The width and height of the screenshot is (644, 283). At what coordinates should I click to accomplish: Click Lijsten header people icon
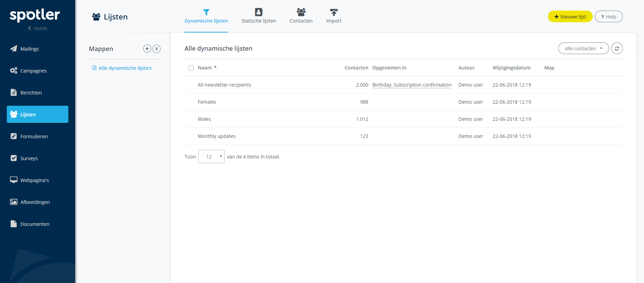[x=96, y=17]
